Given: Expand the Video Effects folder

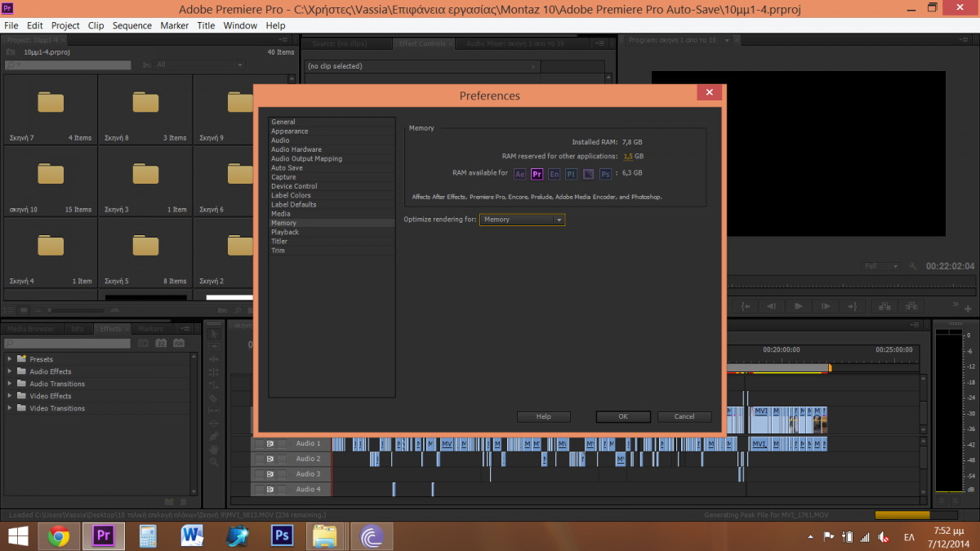Looking at the screenshot, I should click(x=10, y=396).
